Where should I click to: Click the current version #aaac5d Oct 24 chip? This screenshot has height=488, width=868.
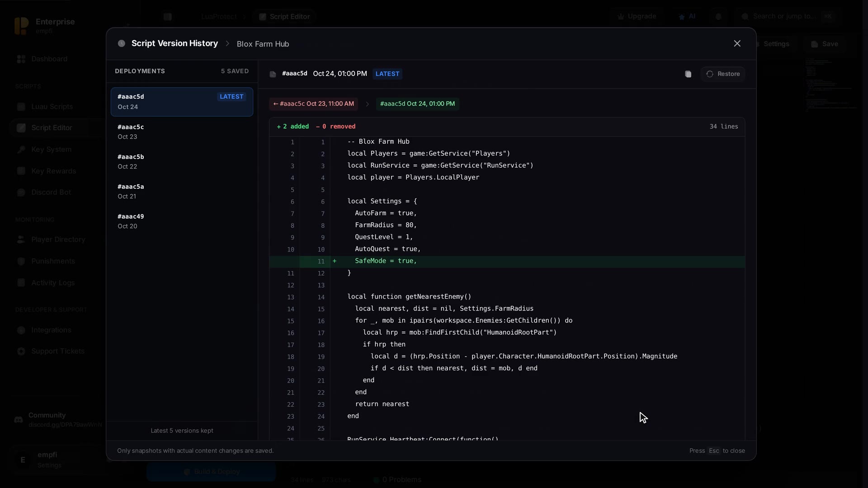417,104
